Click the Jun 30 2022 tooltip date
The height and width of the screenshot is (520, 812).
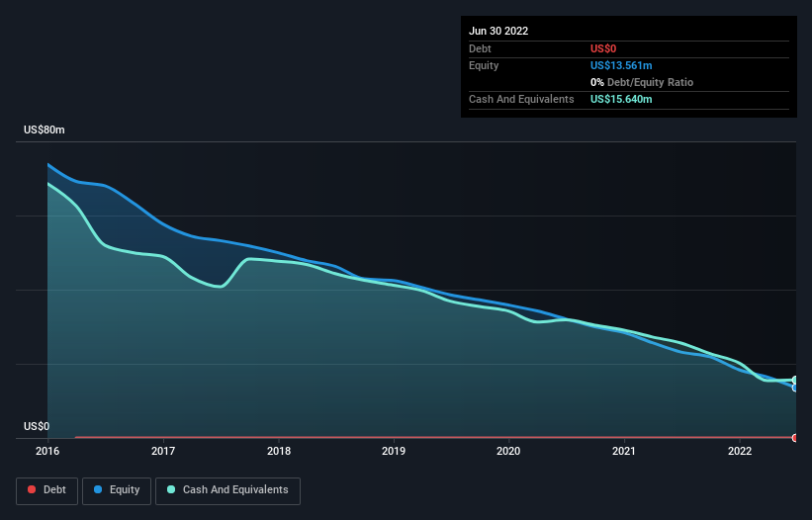coord(498,31)
